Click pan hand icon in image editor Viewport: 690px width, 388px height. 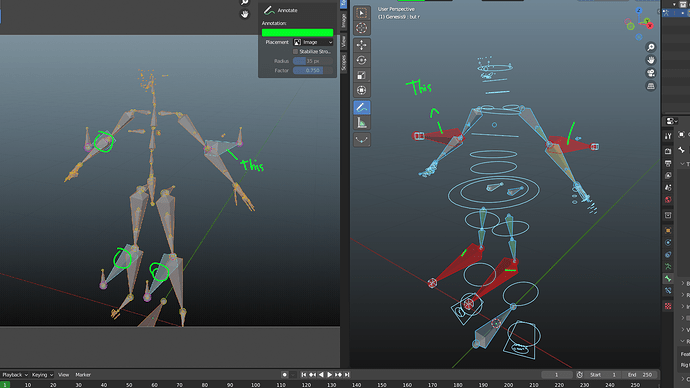point(245,14)
